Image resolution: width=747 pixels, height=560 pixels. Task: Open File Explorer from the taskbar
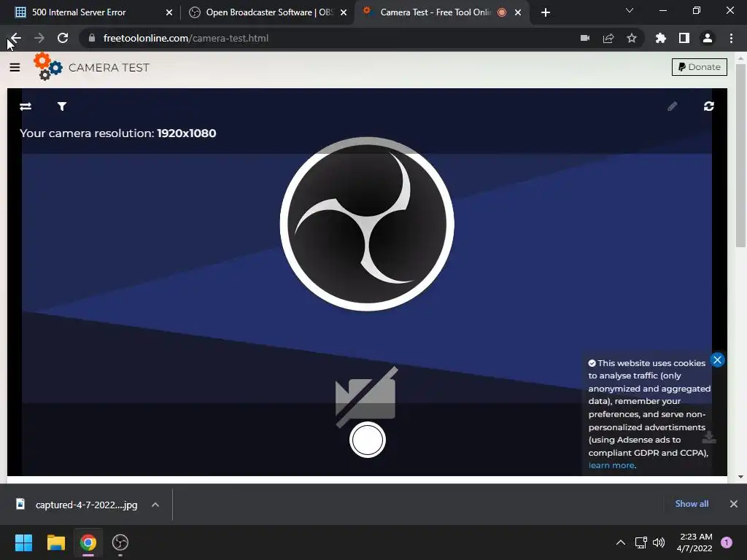[x=55, y=542]
